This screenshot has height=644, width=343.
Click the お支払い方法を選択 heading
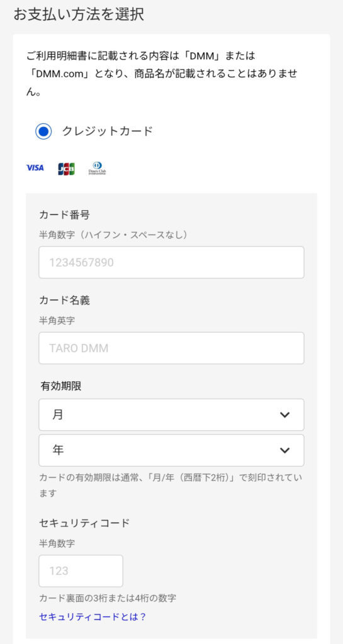pos(79,14)
